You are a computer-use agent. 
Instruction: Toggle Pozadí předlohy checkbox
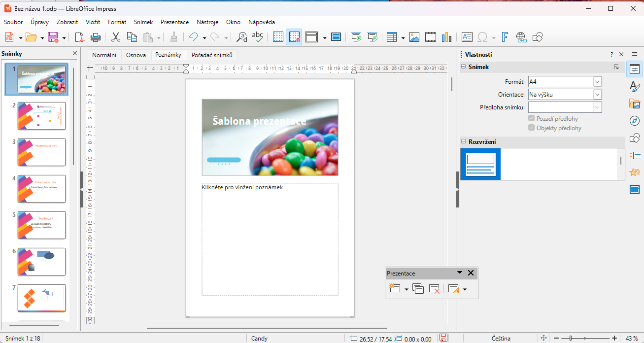[532, 119]
